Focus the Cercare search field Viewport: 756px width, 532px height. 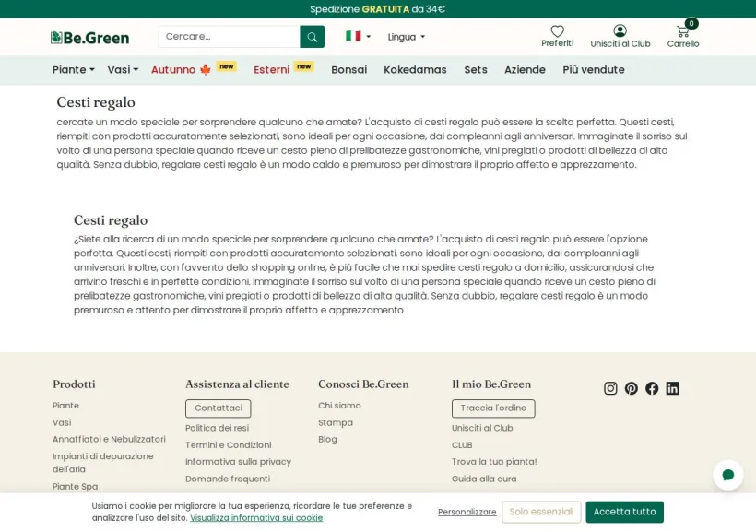pos(229,37)
